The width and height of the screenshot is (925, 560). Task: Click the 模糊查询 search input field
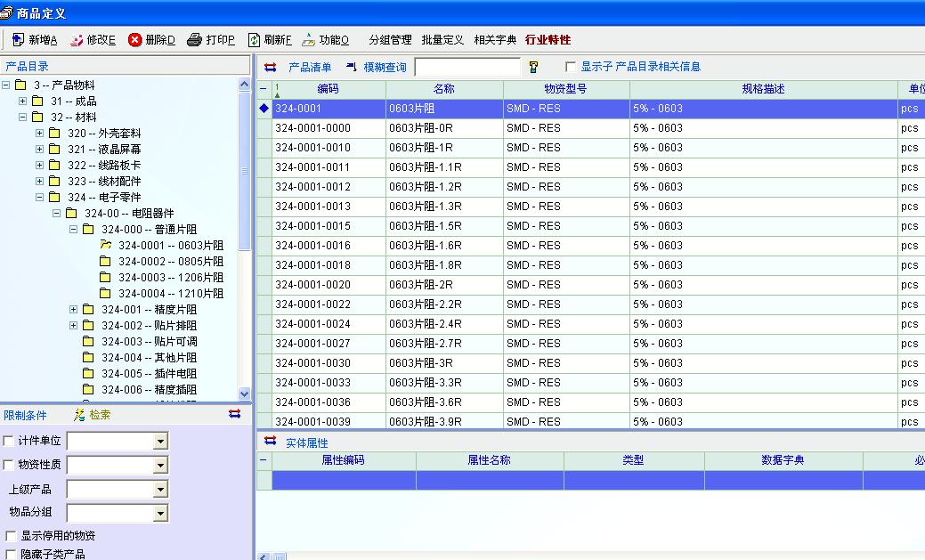[467, 68]
